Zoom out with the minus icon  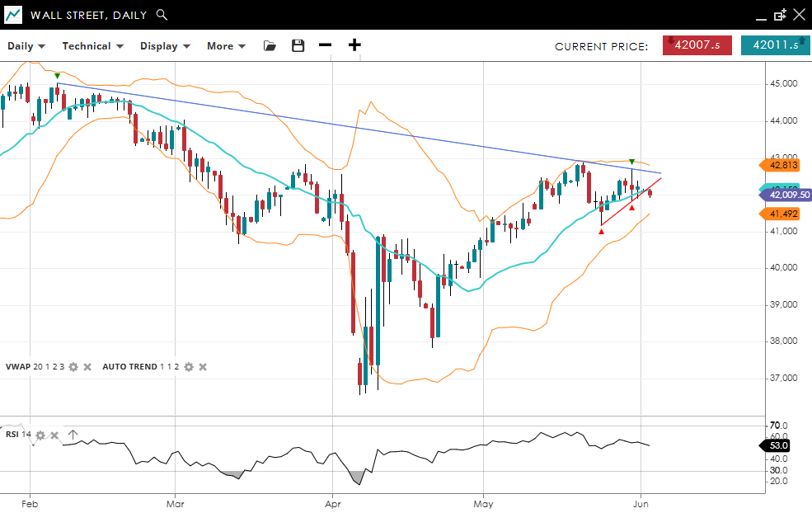(x=326, y=45)
